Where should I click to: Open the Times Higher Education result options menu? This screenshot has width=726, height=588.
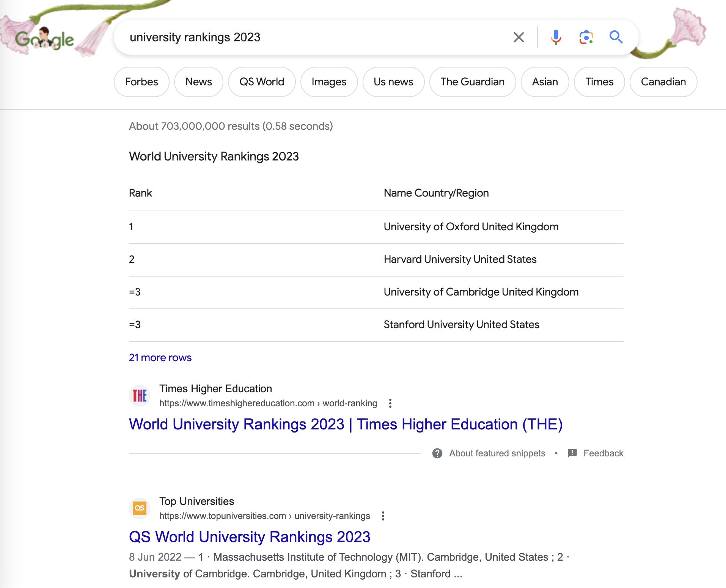coord(390,403)
